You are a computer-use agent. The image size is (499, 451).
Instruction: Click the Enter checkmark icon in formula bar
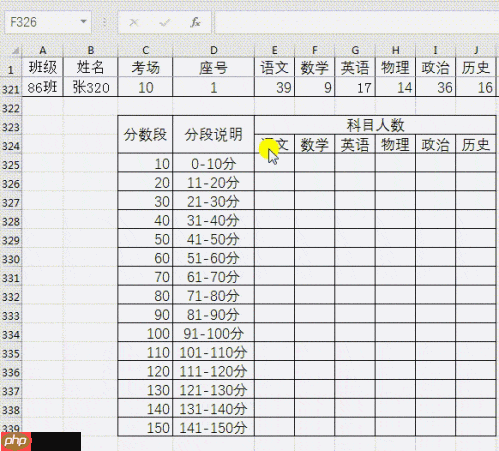(x=164, y=22)
